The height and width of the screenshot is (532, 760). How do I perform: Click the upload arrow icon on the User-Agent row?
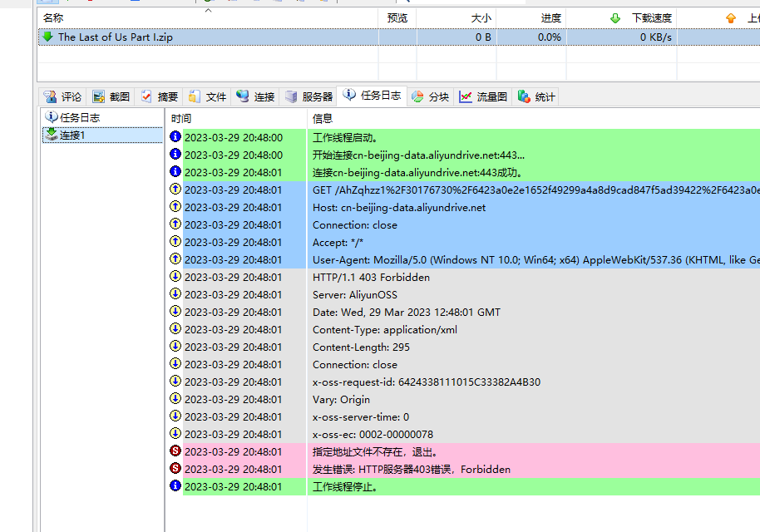tap(175, 259)
